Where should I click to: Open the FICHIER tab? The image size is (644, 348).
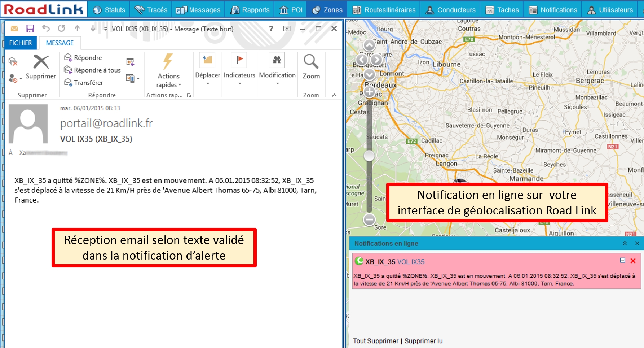21,43
